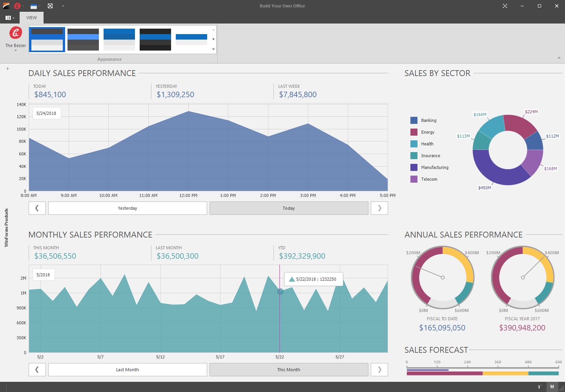
Task: Expand the appearance palette gallery
Action: [213, 49]
